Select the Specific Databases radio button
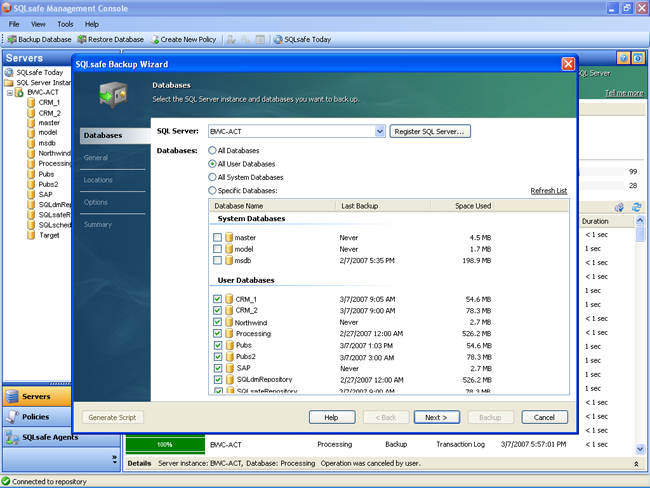 [212, 190]
